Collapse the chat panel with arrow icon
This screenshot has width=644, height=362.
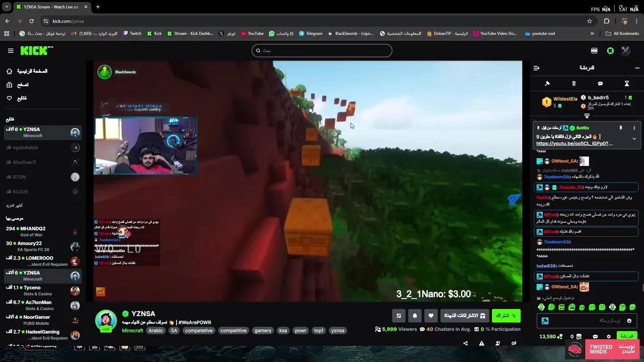(536, 68)
